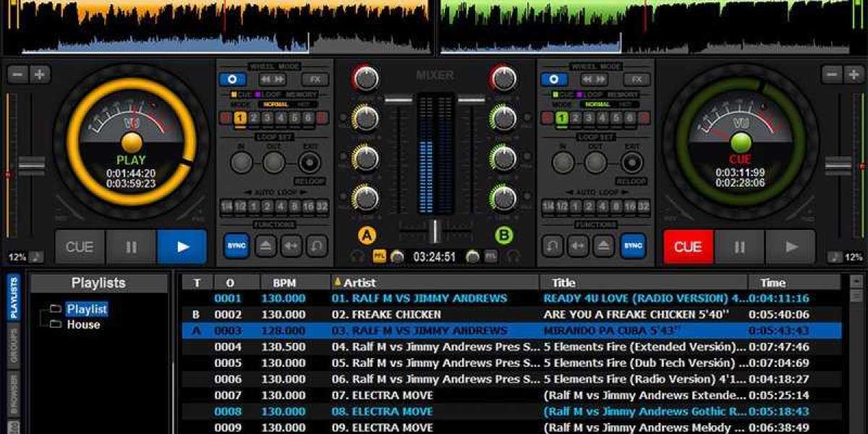Set loop IN point on deck B

point(563,162)
